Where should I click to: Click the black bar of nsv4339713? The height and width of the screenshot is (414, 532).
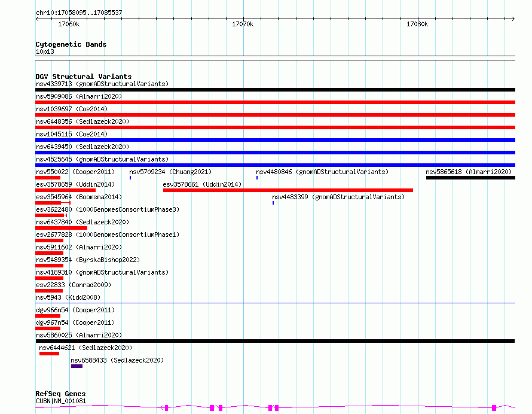coord(275,90)
